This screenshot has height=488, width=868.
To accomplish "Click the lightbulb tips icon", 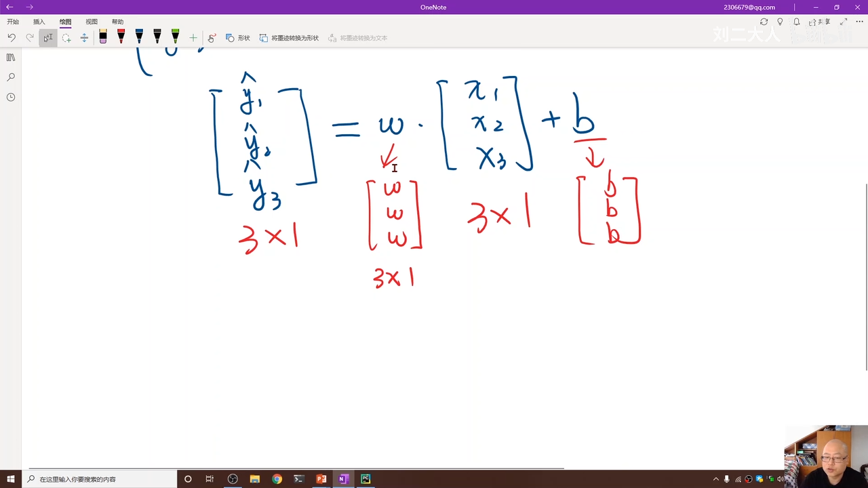I will 780,22.
